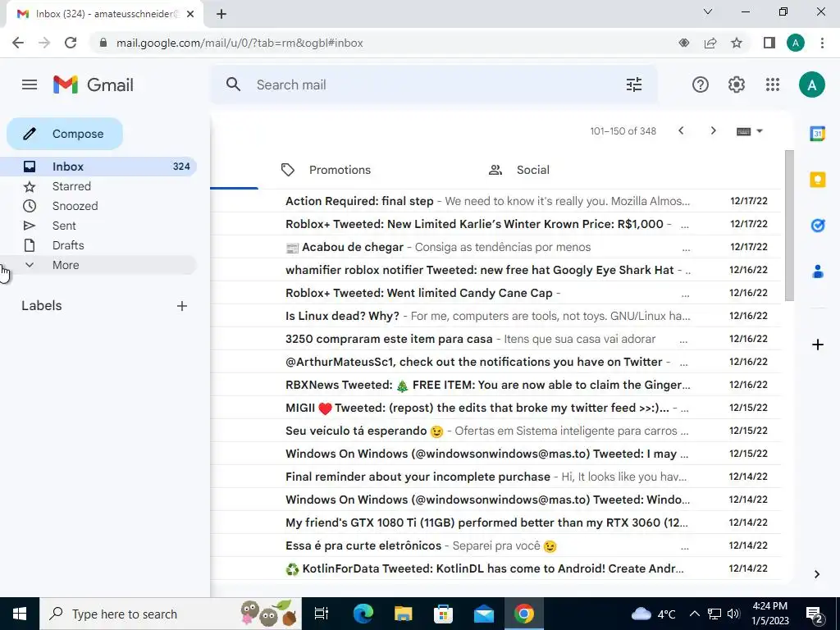Click the Search mail field

434,84
